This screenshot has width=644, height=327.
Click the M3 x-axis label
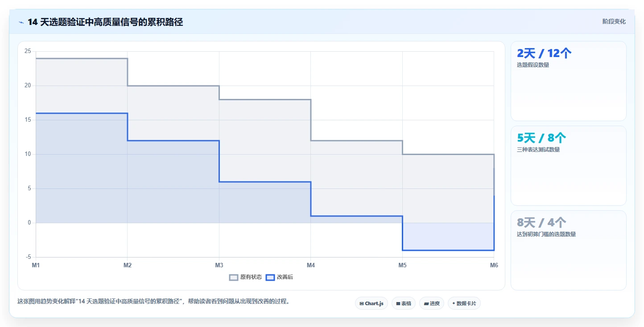(x=219, y=266)
